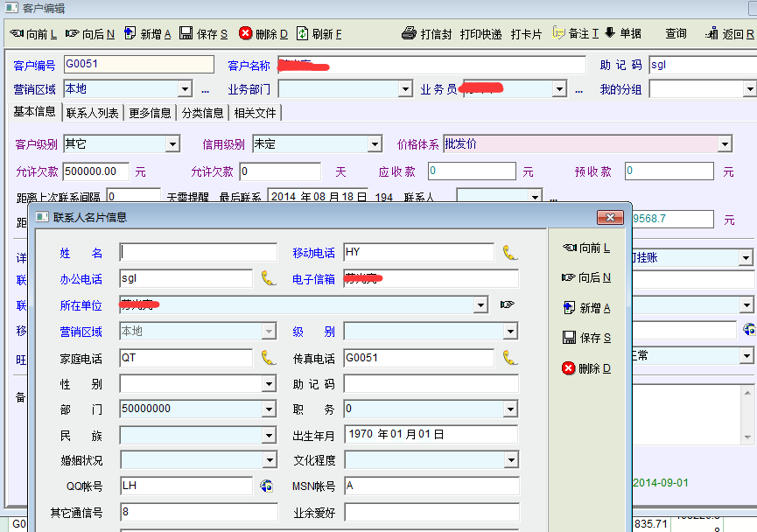Viewport: 757px width, 532px height.
Task: Open the 更多信息 tab
Action: tap(150, 113)
